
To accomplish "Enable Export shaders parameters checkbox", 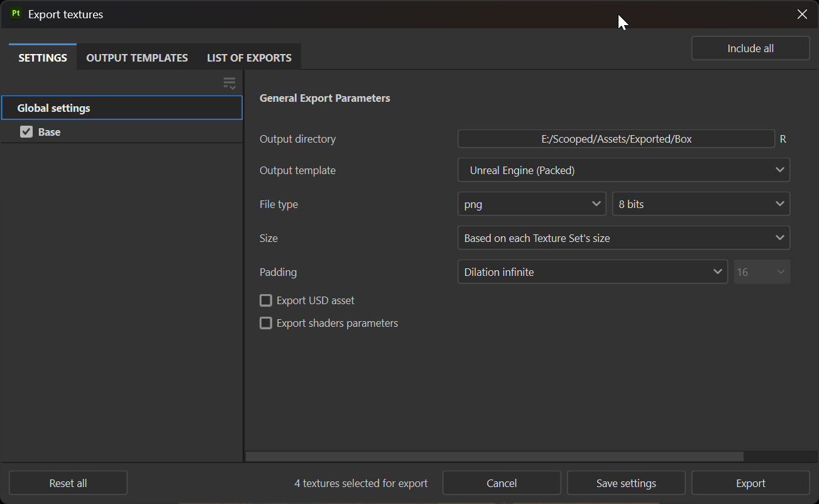I will (266, 323).
